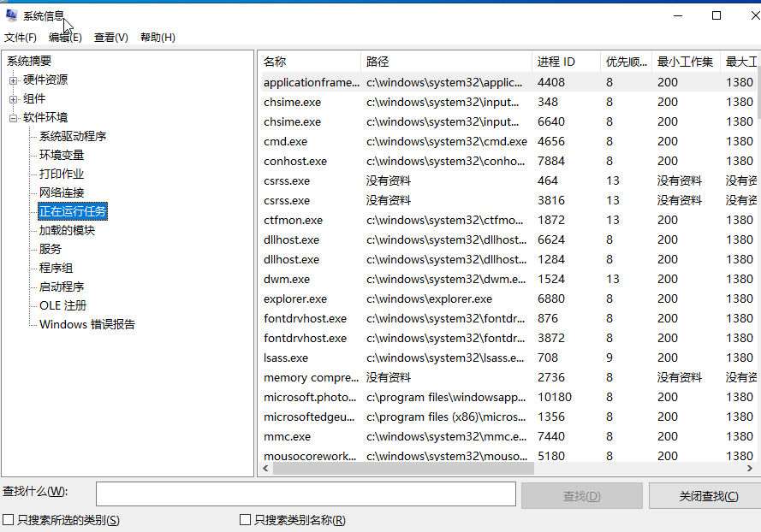Select 打印作业 in the tree
Screen dimensions: 761x532
click(x=62, y=174)
